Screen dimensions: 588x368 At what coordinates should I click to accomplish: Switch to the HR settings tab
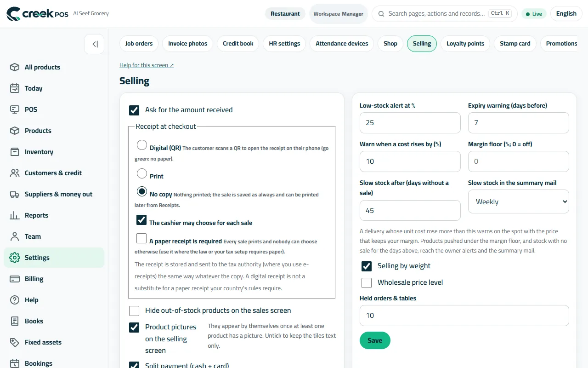click(x=284, y=44)
